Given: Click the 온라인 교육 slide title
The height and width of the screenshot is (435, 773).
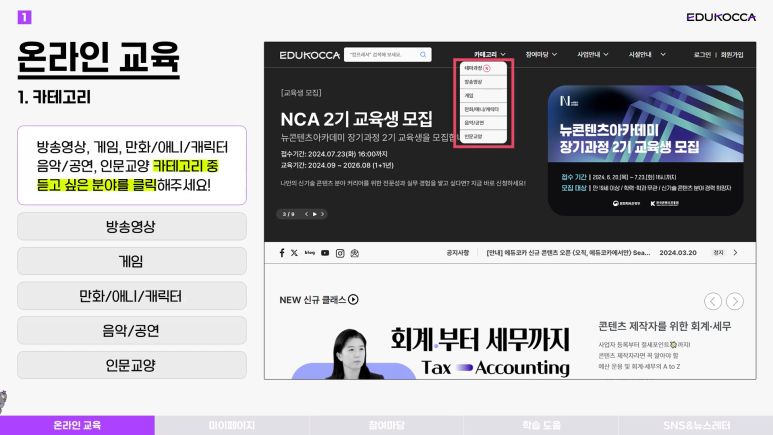Looking at the screenshot, I should pos(99,58).
